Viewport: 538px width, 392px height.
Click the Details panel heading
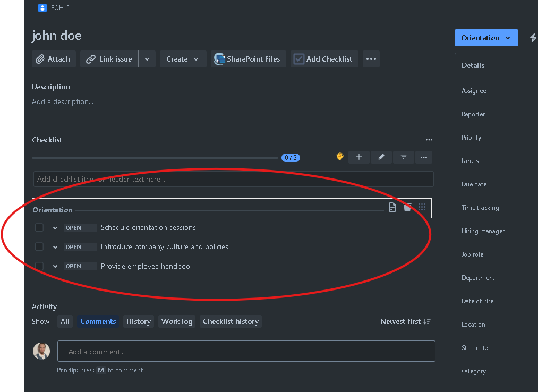coord(473,65)
